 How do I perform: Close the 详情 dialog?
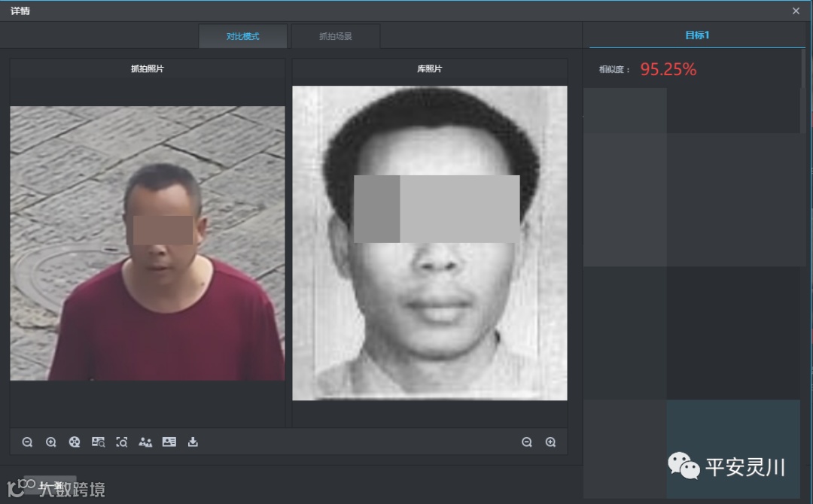[796, 11]
